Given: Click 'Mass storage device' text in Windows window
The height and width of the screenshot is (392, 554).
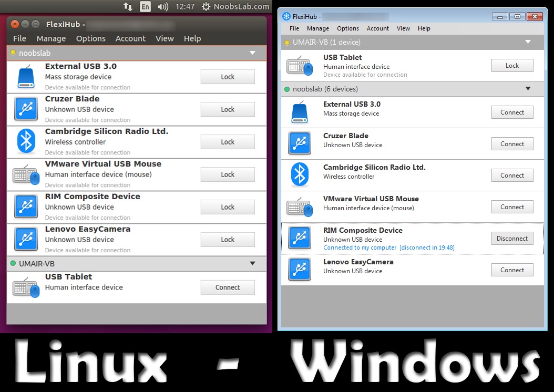Looking at the screenshot, I should tap(351, 114).
